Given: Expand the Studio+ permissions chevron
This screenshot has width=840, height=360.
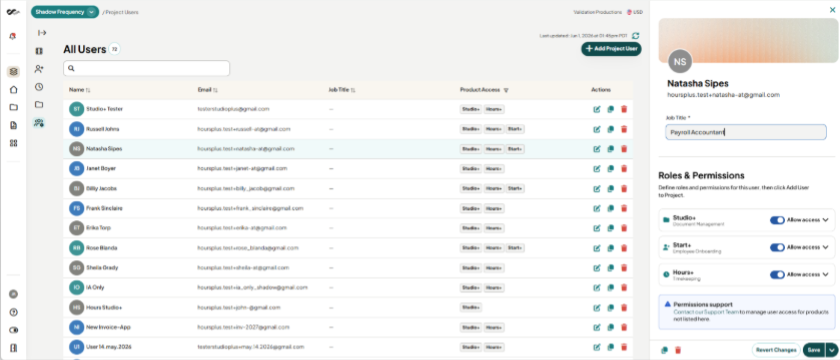Looking at the screenshot, I should coord(826,220).
